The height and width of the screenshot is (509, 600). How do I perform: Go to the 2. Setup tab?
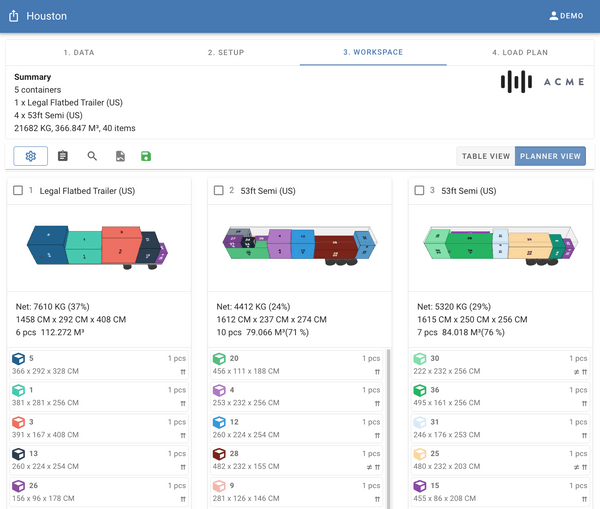(x=225, y=52)
